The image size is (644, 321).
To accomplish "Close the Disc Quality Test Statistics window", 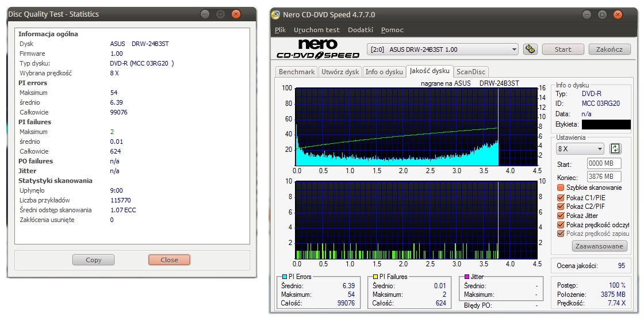I will [x=236, y=14].
